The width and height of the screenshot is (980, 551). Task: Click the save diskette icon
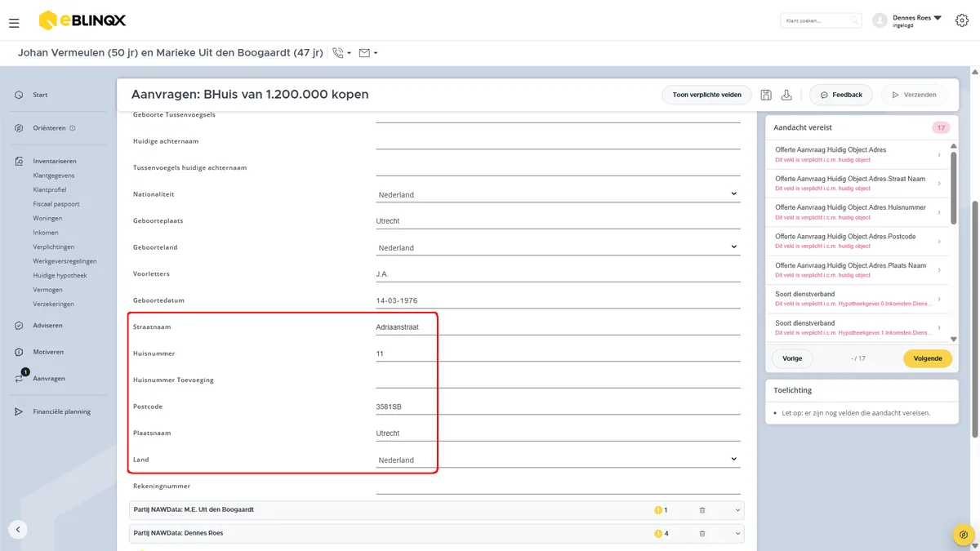pyautogui.click(x=766, y=95)
